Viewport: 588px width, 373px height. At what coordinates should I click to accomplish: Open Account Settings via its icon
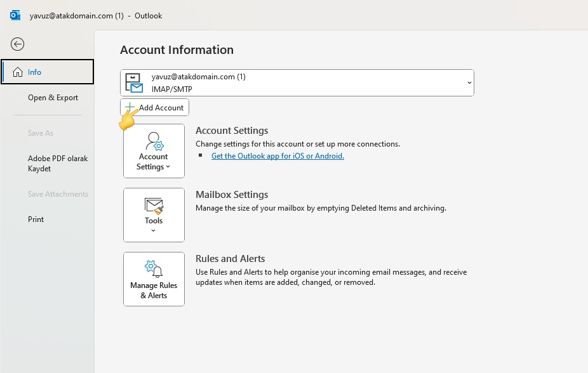154,141
